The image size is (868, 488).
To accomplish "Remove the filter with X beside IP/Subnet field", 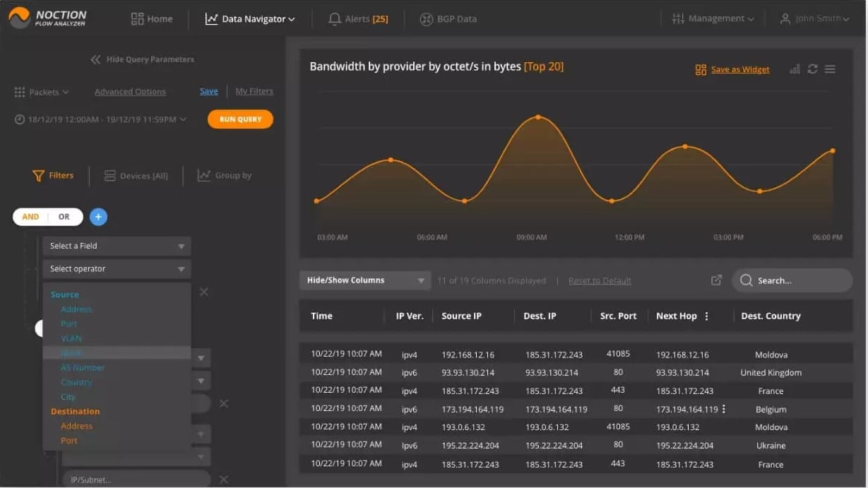I will coord(223,480).
